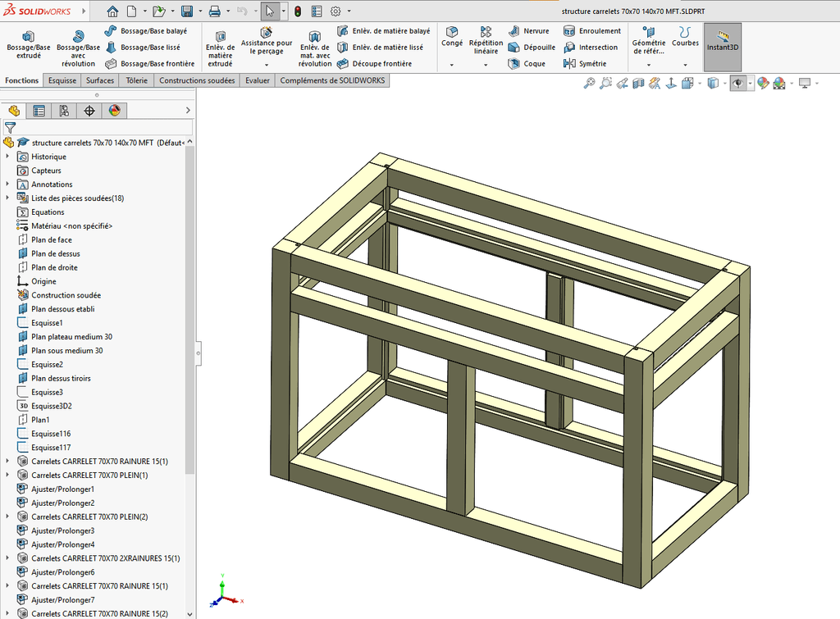This screenshot has height=619, width=840.
Task: Open the Compléments de SOLIDWORKS tab
Action: (332, 80)
